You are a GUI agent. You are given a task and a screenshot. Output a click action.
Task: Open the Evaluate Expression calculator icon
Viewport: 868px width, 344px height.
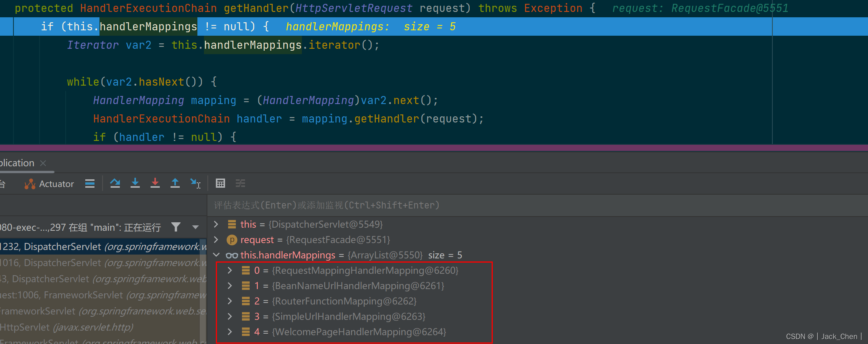[x=220, y=184]
